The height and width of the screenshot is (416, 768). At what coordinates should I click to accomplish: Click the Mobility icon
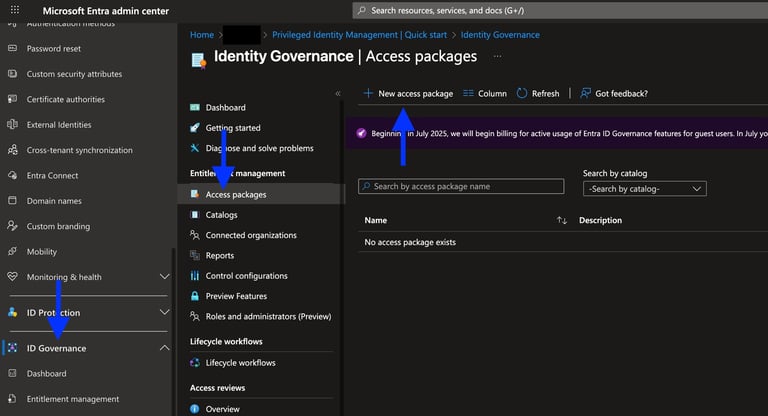click(13, 251)
